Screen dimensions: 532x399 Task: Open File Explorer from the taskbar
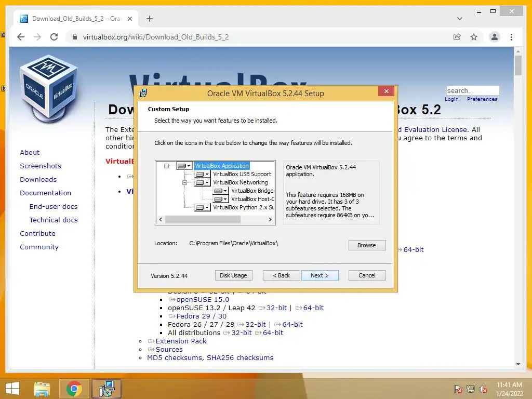[x=42, y=389]
